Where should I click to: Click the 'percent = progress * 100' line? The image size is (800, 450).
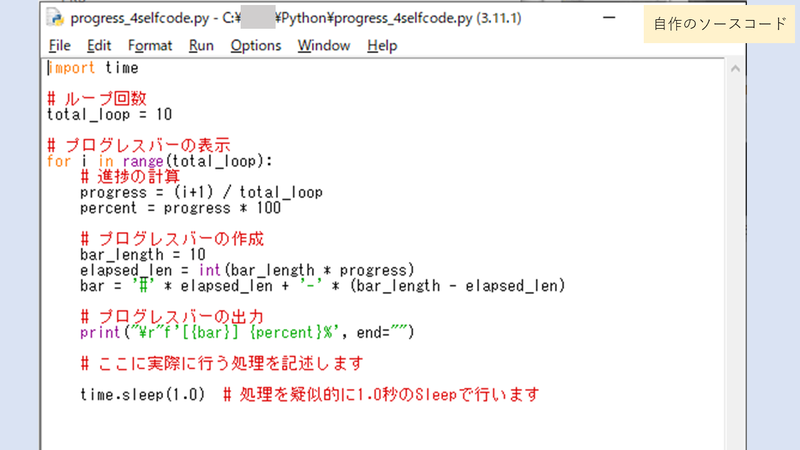coord(181,208)
